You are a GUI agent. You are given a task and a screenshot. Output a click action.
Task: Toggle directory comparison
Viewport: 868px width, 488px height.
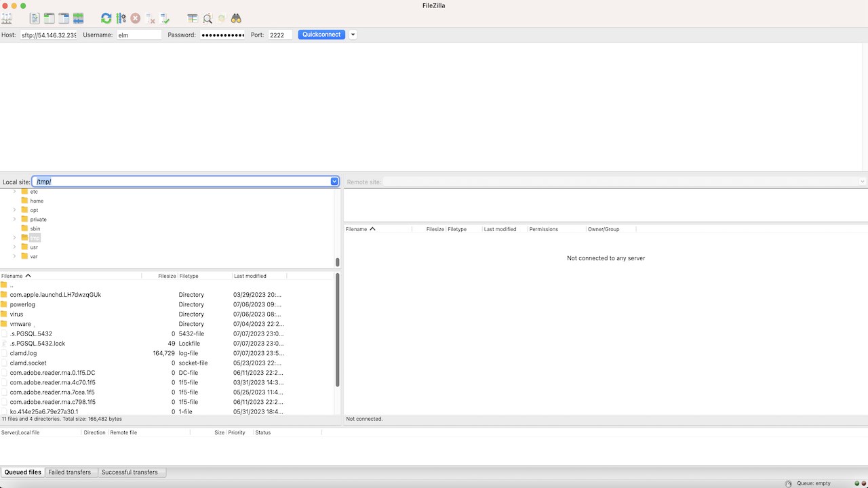click(208, 18)
